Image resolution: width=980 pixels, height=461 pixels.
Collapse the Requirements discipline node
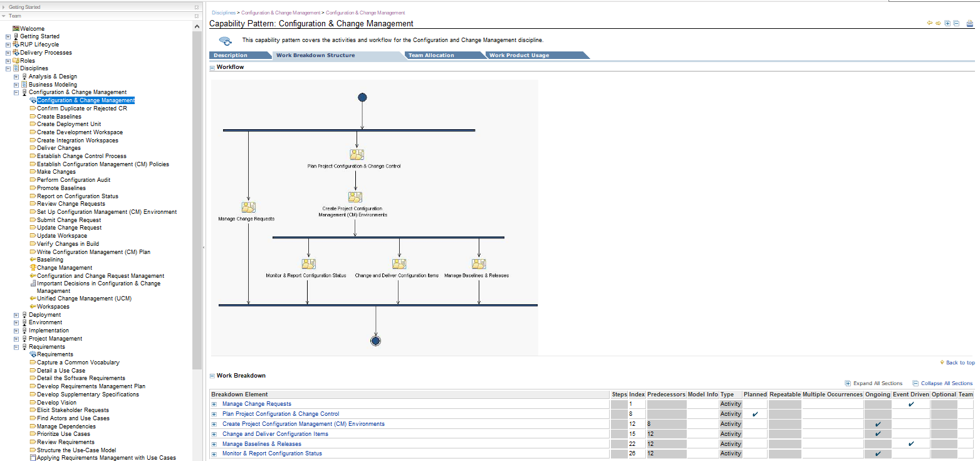tap(16, 347)
